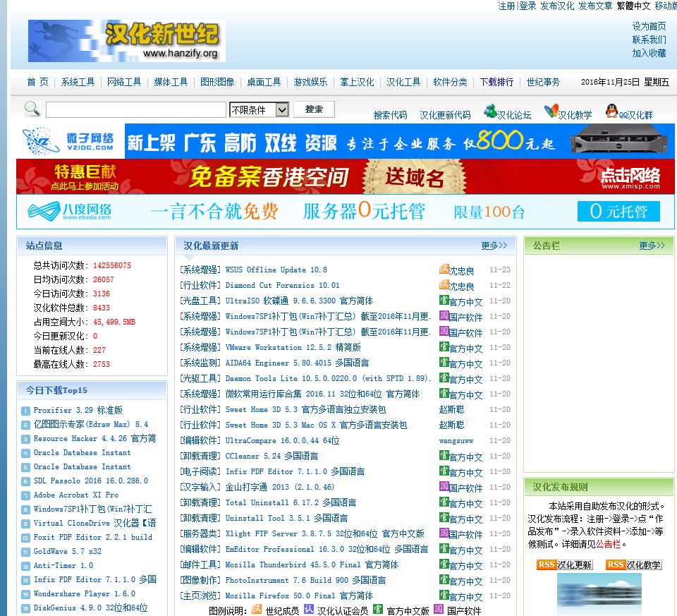The image size is (677, 616).
Task: Open 系统工具 navigation item
Action: point(78,82)
